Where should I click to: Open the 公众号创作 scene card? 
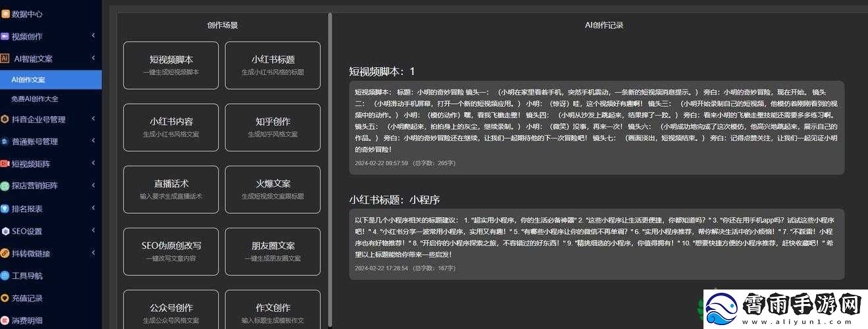click(x=171, y=309)
